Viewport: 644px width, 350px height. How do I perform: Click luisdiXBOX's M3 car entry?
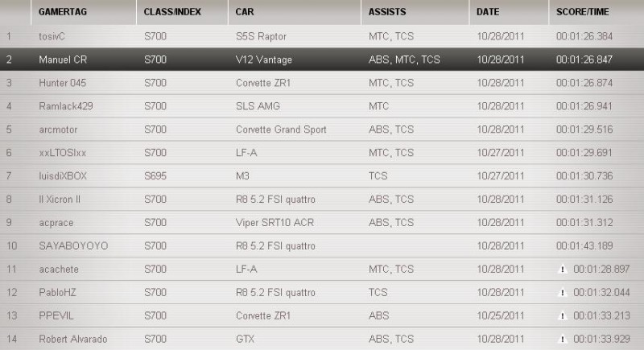tap(242, 176)
